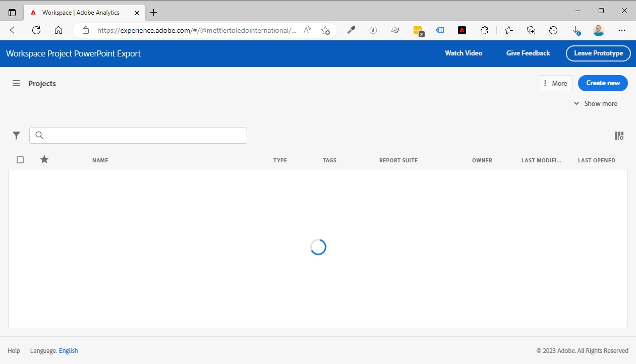Click the address bar URL
636x364 pixels.
tap(197, 30)
